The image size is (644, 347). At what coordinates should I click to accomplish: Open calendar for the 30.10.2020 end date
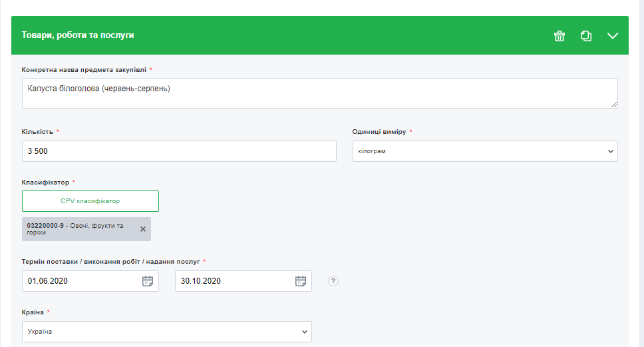pos(301,281)
